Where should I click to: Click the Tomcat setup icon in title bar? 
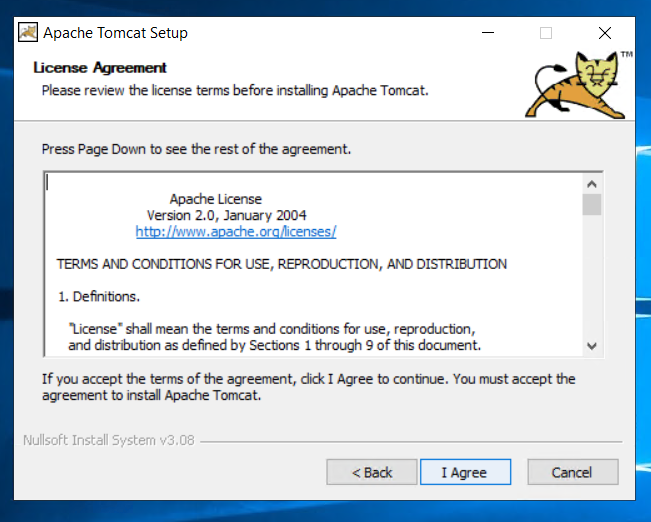pyautogui.click(x=28, y=32)
